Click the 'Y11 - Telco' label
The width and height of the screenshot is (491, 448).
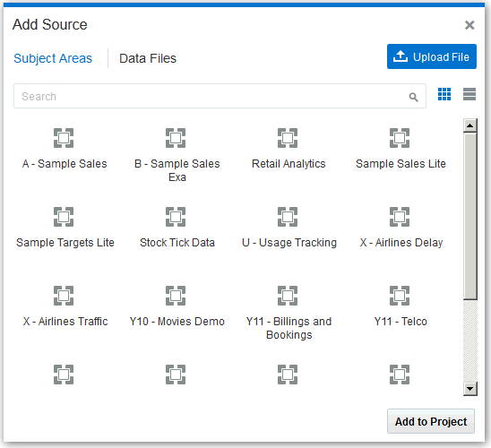coord(401,322)
